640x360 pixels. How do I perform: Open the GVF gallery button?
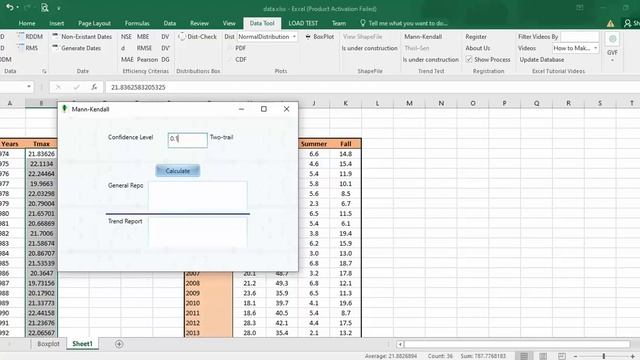(x=612, y=39)
